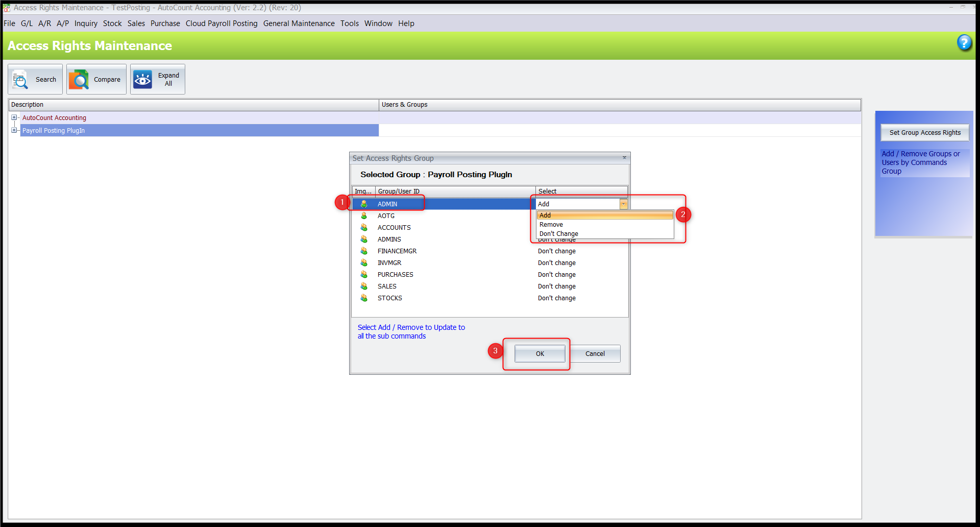Select the PURCHASES row
Viewport: 980px width, 527px height.
490,274
